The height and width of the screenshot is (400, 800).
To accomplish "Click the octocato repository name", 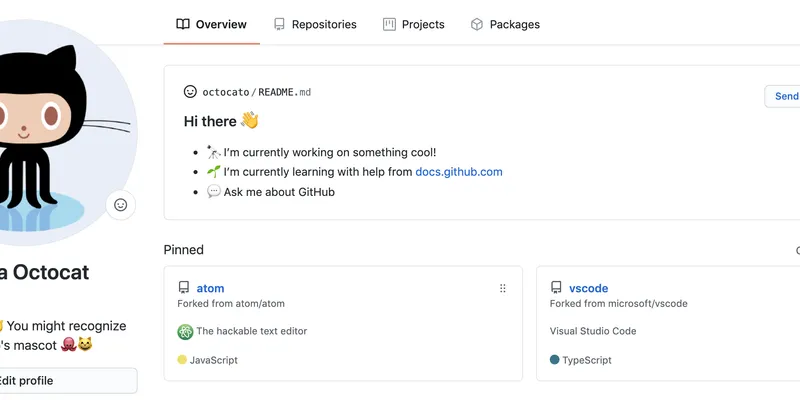I will (x=226, y=92).
